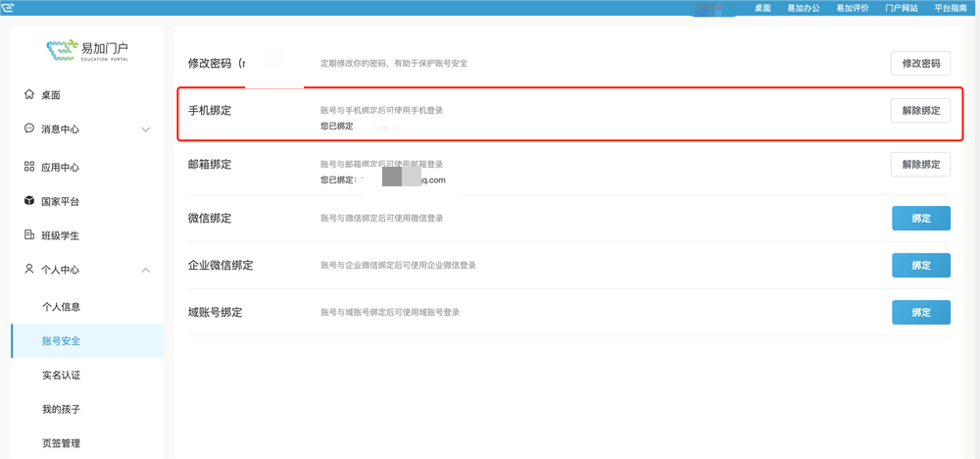The image size is (980, 459).
Task: Click the grid icon beside 应用中心
Action: (28, 167)
